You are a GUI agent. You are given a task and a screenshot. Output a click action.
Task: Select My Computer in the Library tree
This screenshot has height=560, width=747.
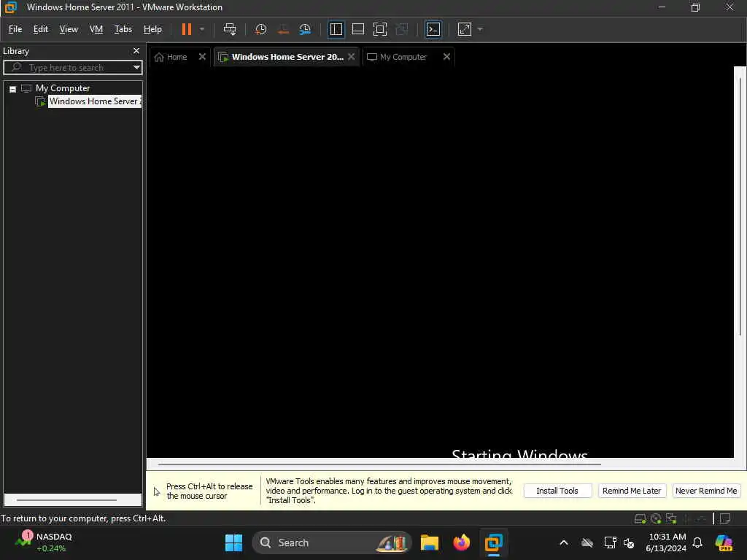(63, 88)
